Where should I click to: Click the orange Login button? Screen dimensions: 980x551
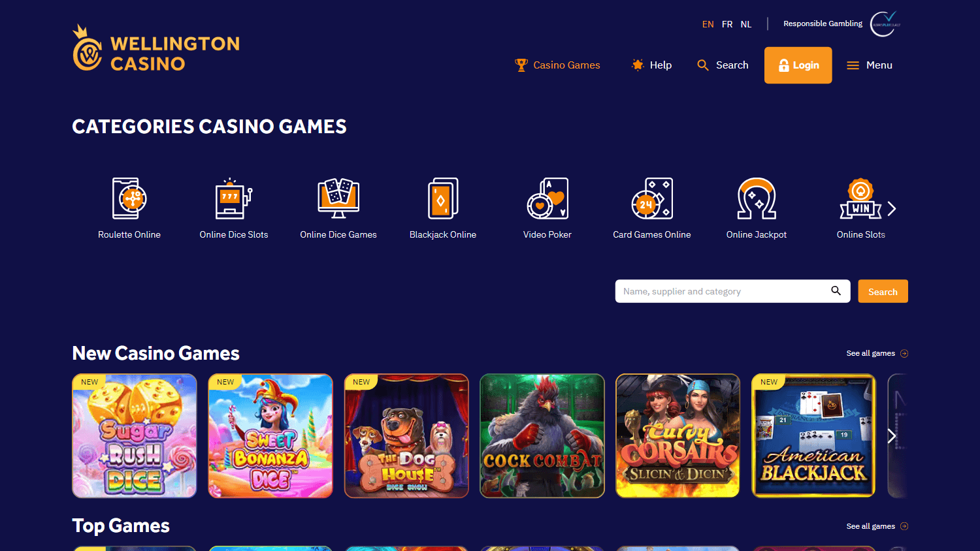798,65
